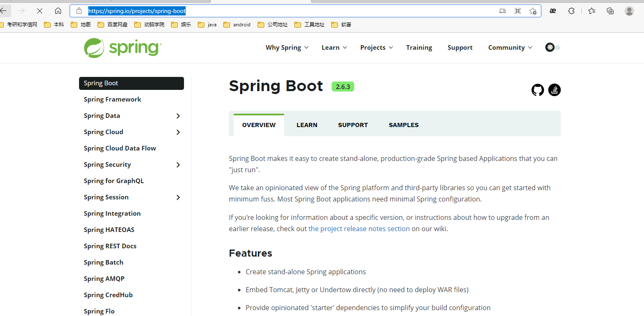Open the 公司地址 bookmark folder

pyautogui.click(x=273, y=25)
